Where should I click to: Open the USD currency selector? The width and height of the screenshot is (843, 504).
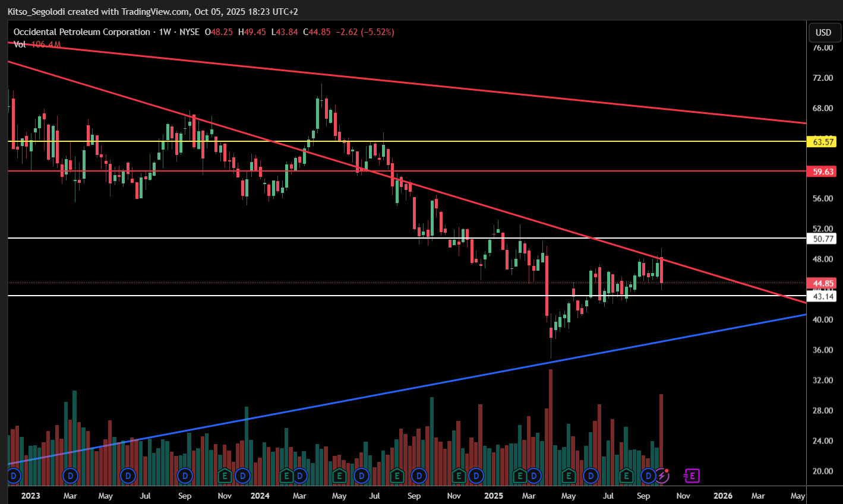click(x=823, y=33)
